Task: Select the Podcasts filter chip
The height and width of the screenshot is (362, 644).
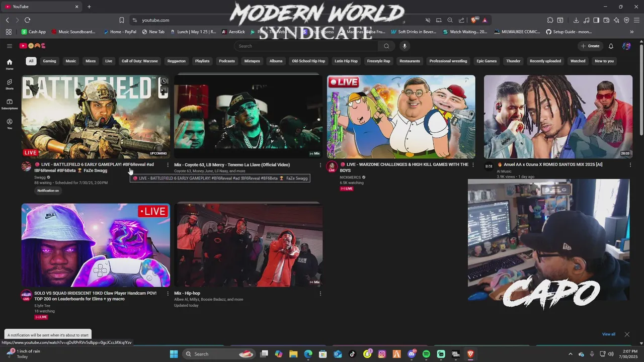Action: (x=227, y=61)
